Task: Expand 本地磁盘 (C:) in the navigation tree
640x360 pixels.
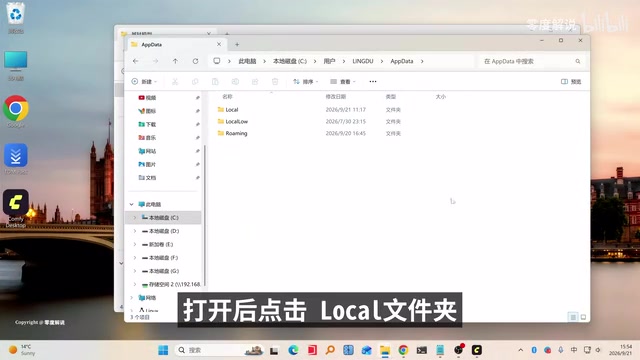Action: tap(135, 218)
